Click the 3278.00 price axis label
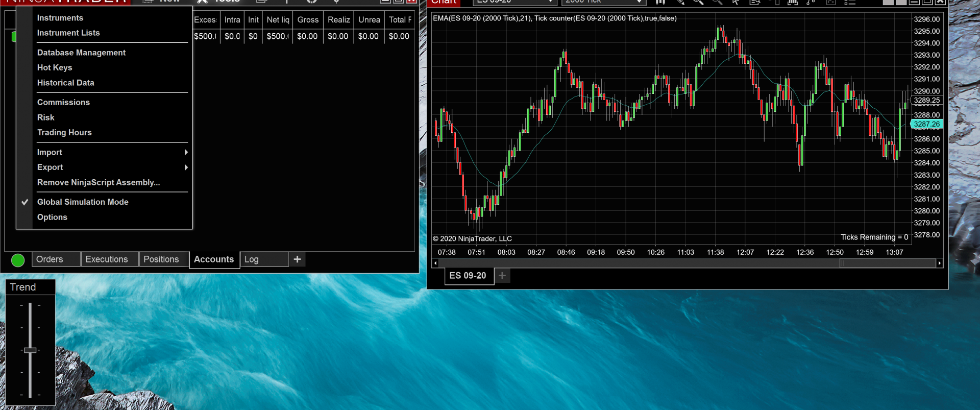 pos(926,235)
